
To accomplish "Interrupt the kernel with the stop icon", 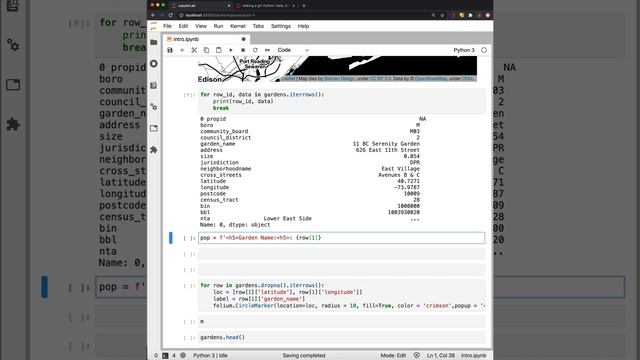I will [243, 50].
